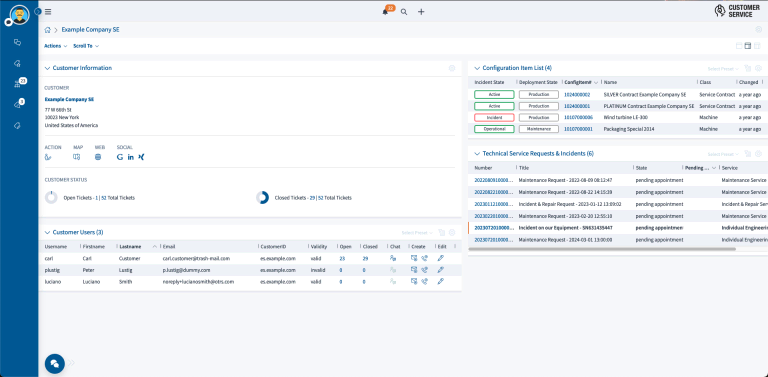Click carl's open tickets count 23
This screenshot has height=377, width=768.
(x=342, y=259)
